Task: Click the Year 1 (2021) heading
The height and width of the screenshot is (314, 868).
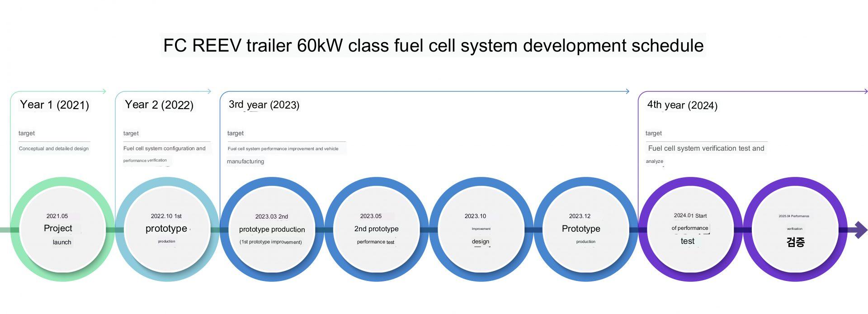Action: 55,105
